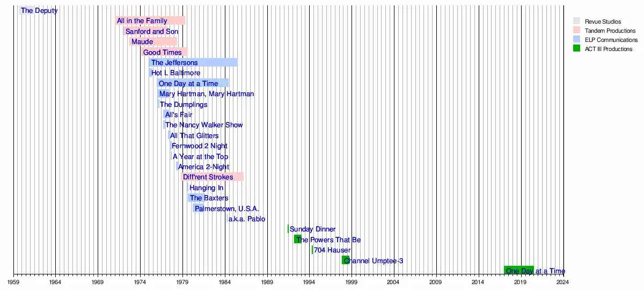Click the 1989 year axis label

coord(267,281)
